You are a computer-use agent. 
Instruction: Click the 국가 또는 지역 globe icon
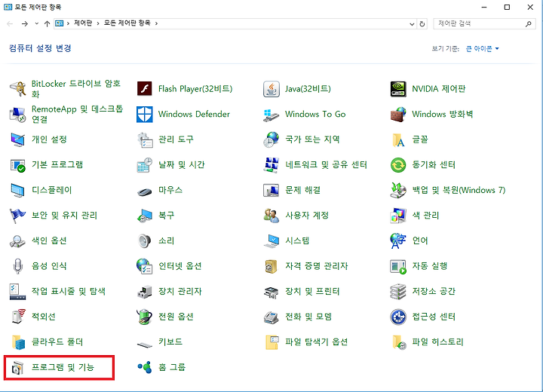click(271, 139)
